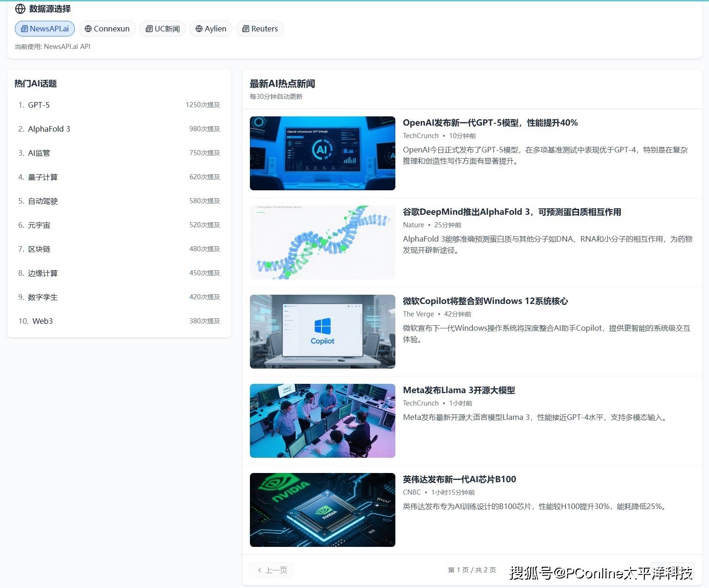
Task: Open the AlphaFold 3 hot topic
Action: pos(49,129)
